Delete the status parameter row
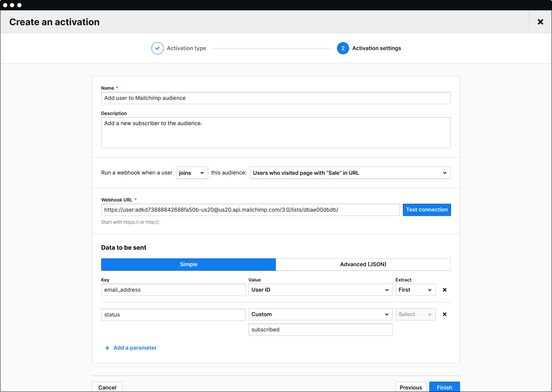This screenshot has height=392, width=552. 444,314
